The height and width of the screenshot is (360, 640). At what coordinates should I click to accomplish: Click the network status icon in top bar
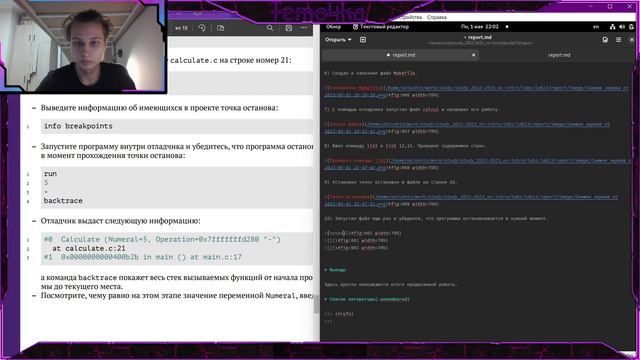[x=612, y=27]
